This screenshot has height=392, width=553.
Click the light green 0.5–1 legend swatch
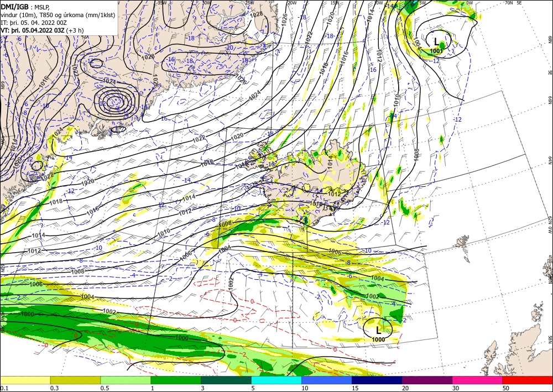pyautogui.click(x=126, y=380)
